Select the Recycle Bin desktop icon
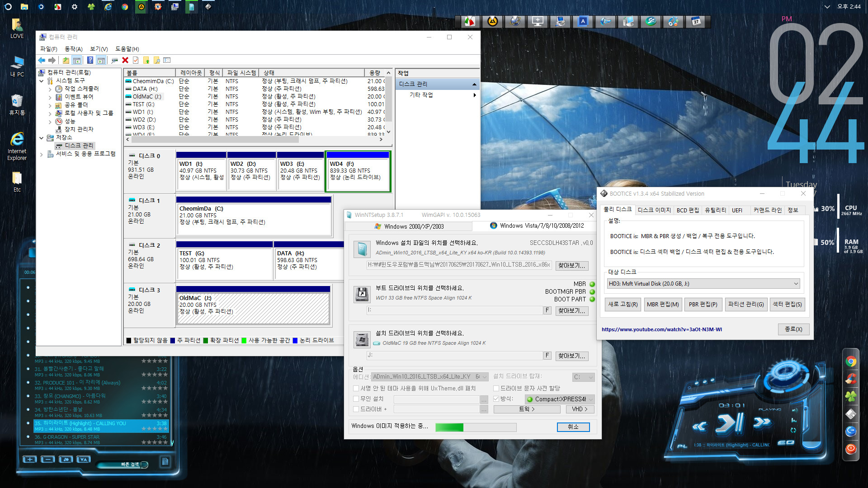 tap(17, 104)
